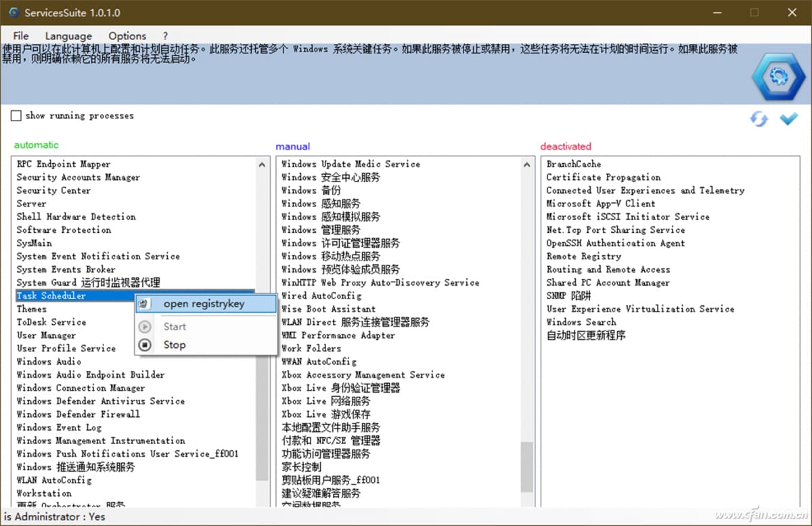
Task: Click the Stop square icon in context menu
Action: point(145,345)
